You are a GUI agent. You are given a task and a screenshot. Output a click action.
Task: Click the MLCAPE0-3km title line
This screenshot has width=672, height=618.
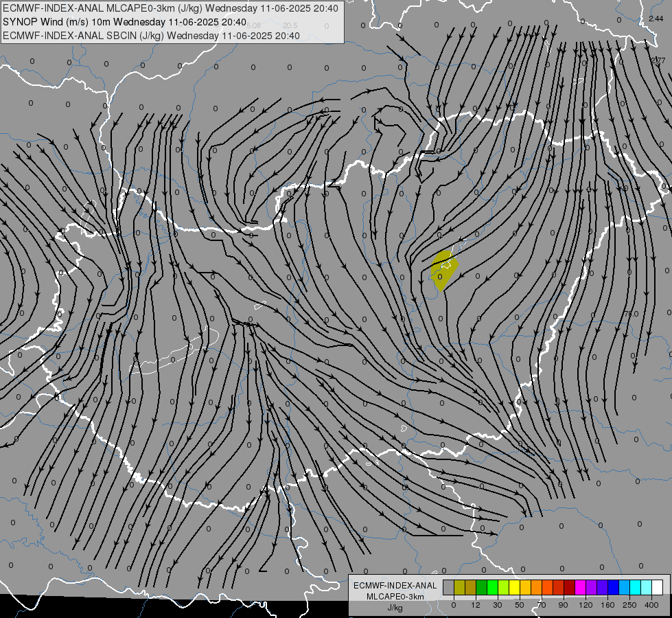click(170, 8)
